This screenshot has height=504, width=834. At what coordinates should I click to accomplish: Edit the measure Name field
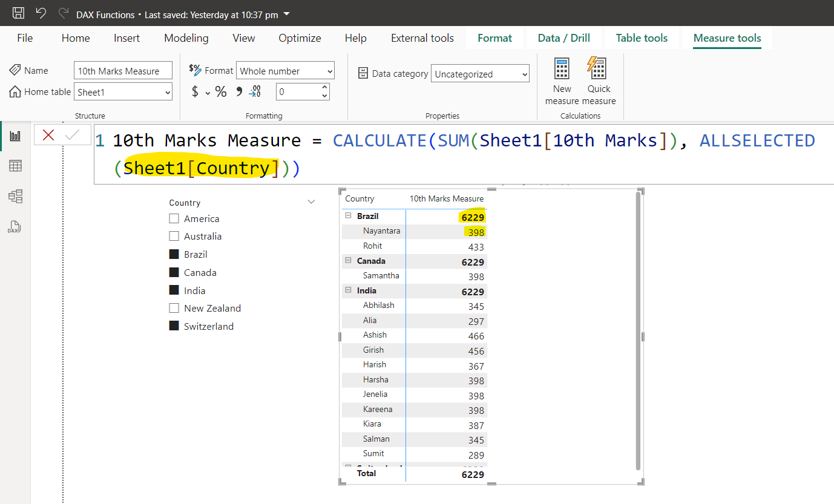click(122, 70)
